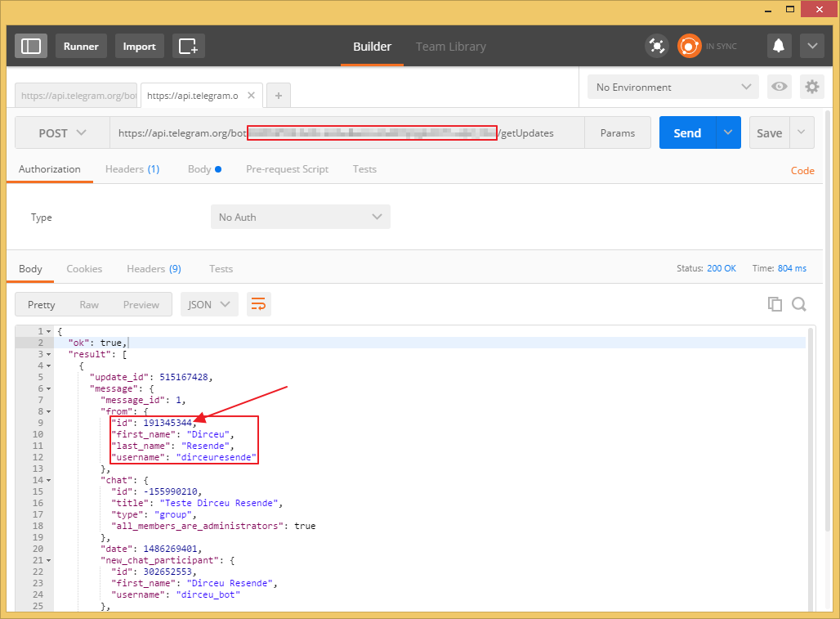Viewport: 840px width, 619px height.
Task: Click the 200 OK status value
Action: pyautogui.click(x=722, y=268)
